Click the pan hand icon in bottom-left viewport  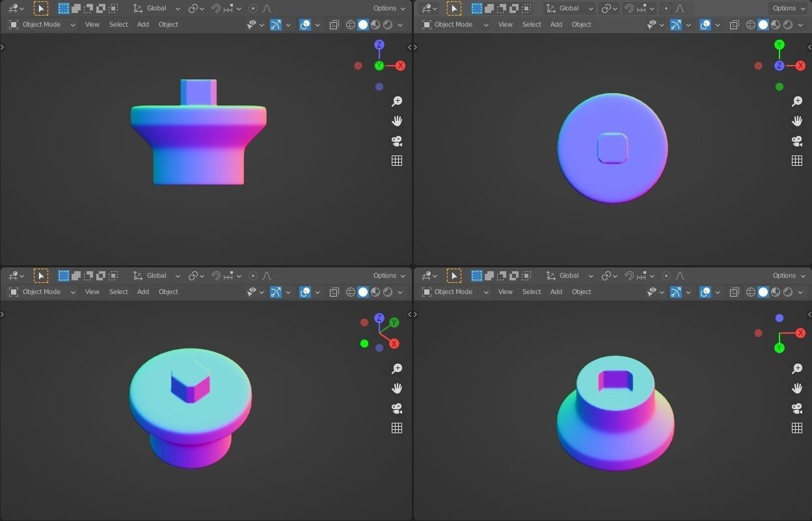[397, 388]
